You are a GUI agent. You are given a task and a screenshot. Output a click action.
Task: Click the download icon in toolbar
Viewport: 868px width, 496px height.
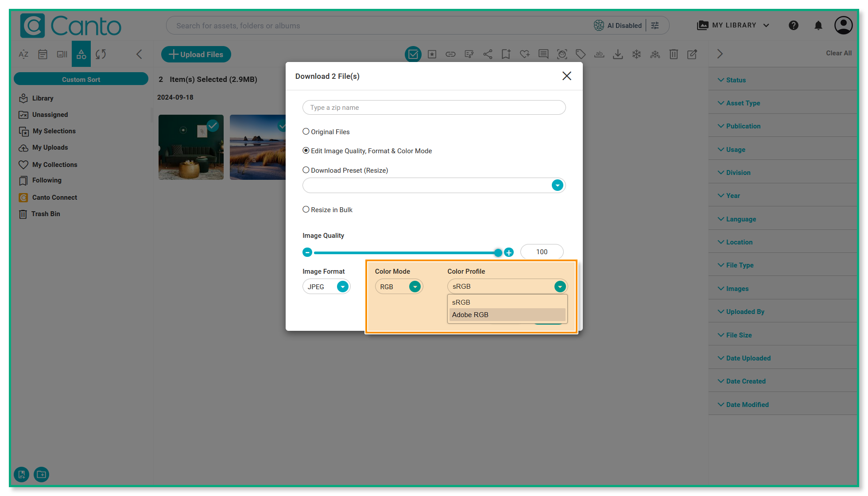pos(618,54)
